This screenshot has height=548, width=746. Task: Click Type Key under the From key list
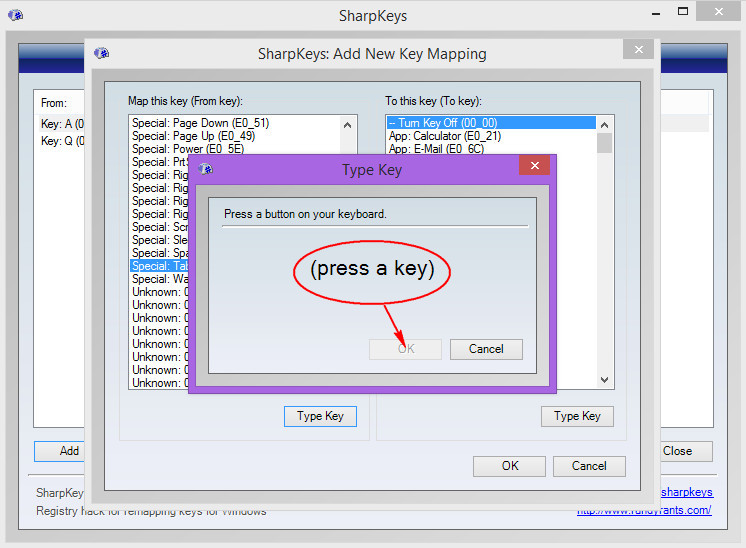tap(320, 416)
